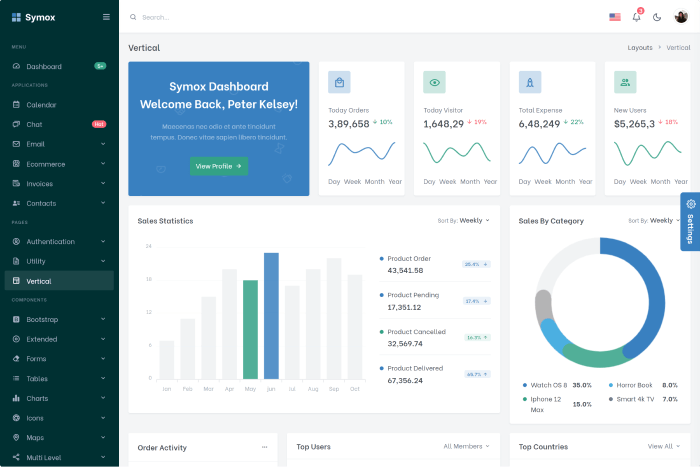The image size is (700, 467).
Task: Click the Forms eraser icon in sidebar
Action: pos(16,359)
